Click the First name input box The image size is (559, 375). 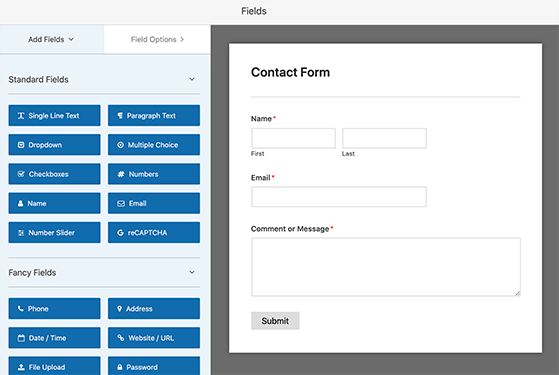(x=293, y=138)
